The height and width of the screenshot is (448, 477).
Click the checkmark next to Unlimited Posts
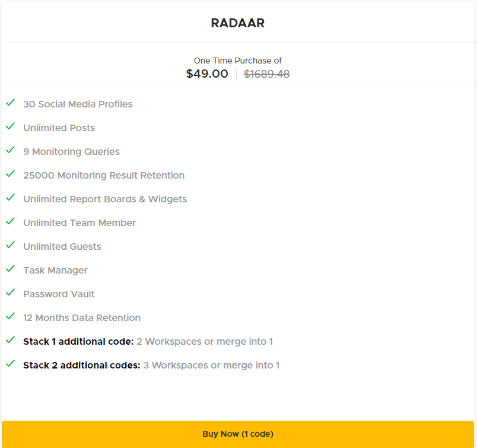click(10, 126)
